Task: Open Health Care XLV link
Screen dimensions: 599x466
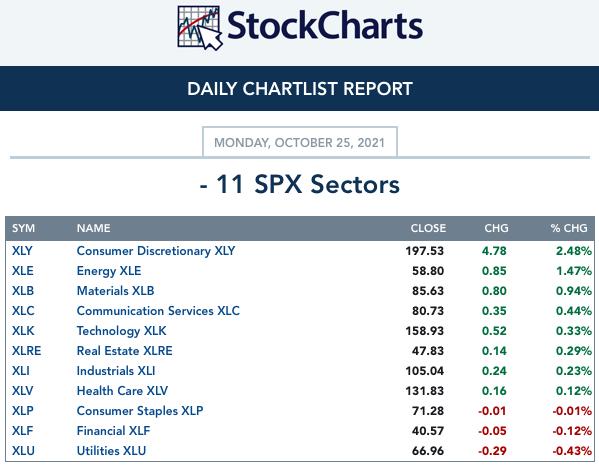Action: coord(122,391)
